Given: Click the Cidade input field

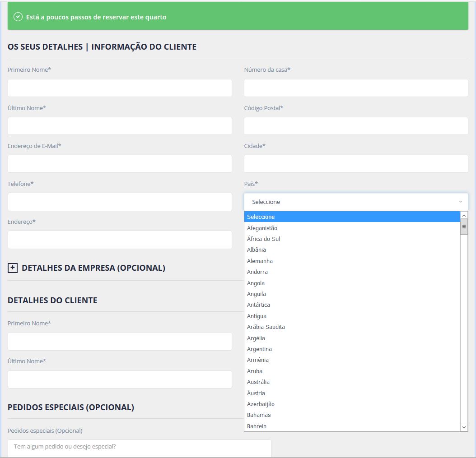Looking at the screenshot, I should 356,164.
